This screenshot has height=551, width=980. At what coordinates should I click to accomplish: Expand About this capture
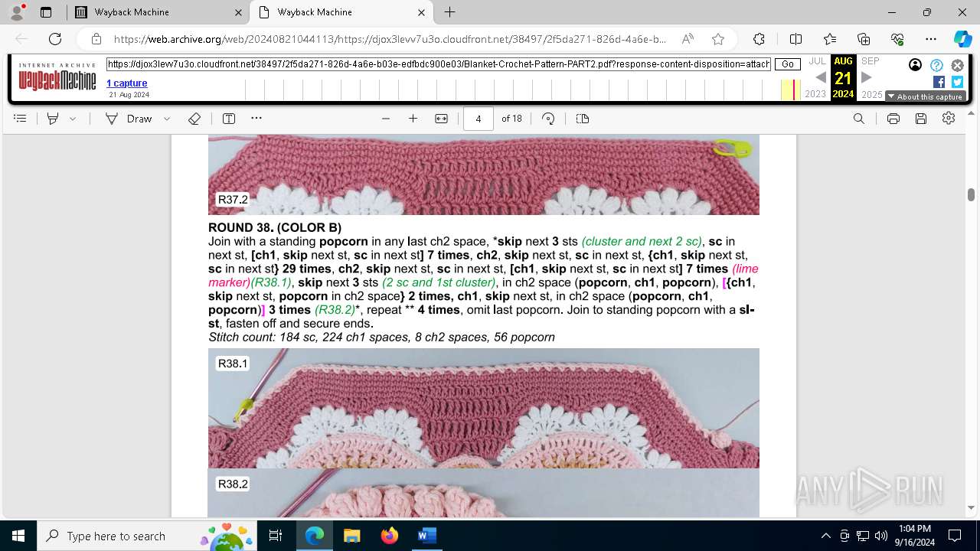click(x=925, y=96)
